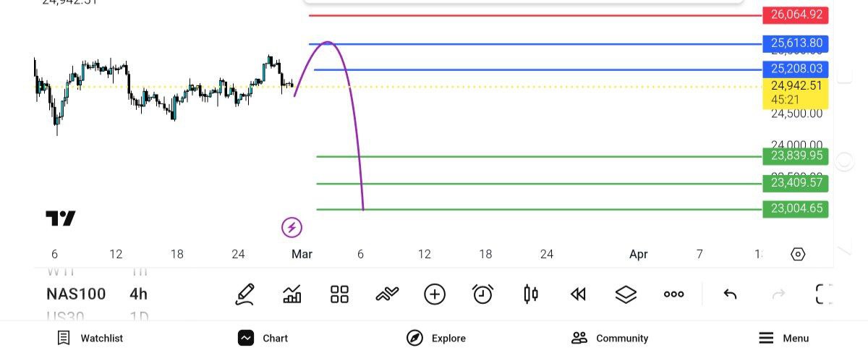Viewport: 868px width, 356px height.
Task: Tap the purple lightning flash icon
Action: [x=292, y=228]
